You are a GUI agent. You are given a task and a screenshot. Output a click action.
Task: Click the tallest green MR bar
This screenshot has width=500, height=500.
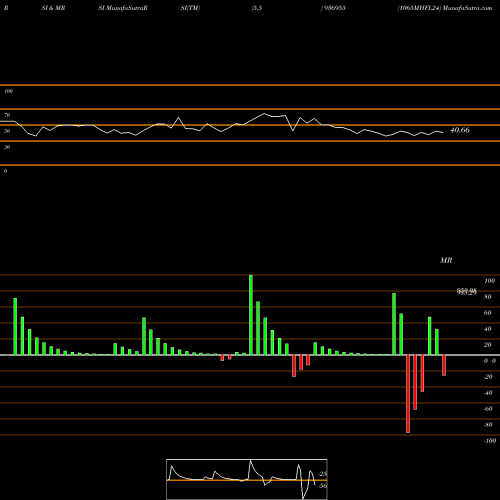coord(251,315)
